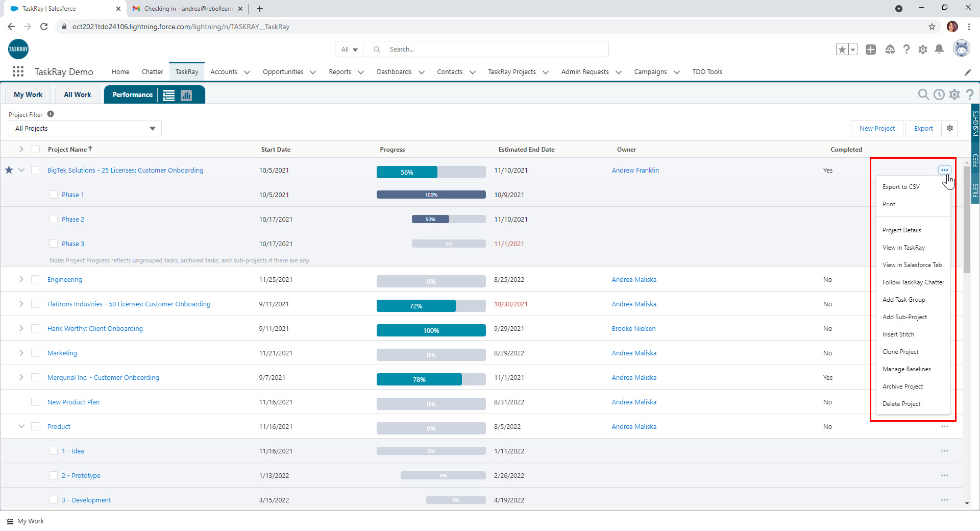Screen dimensions: 980x531
Task: Open the Salesforce app launcher grid
Action: click(18, 71)
